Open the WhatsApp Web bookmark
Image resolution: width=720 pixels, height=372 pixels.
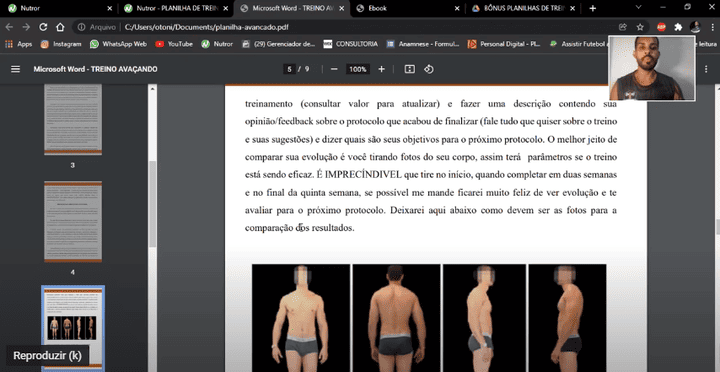[118, 44]
